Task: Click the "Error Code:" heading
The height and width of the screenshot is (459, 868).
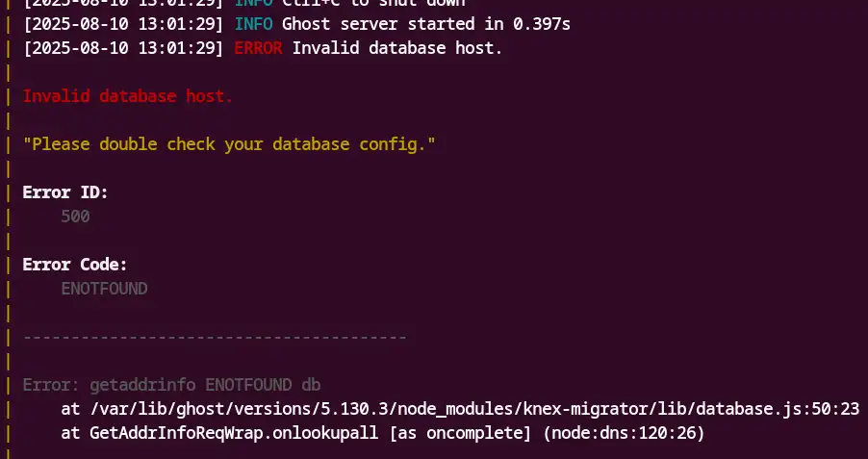Action: pos(74,265)
